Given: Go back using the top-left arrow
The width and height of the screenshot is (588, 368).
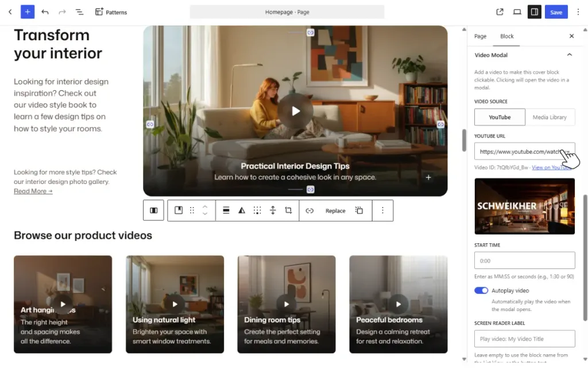Looking at the screenshot, I should (10, 12).
